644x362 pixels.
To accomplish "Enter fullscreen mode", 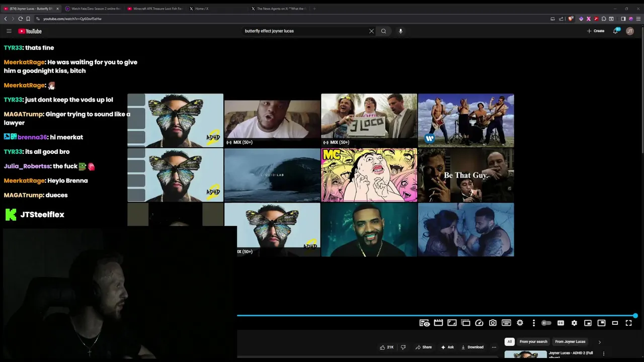I will tap(628, 323).
